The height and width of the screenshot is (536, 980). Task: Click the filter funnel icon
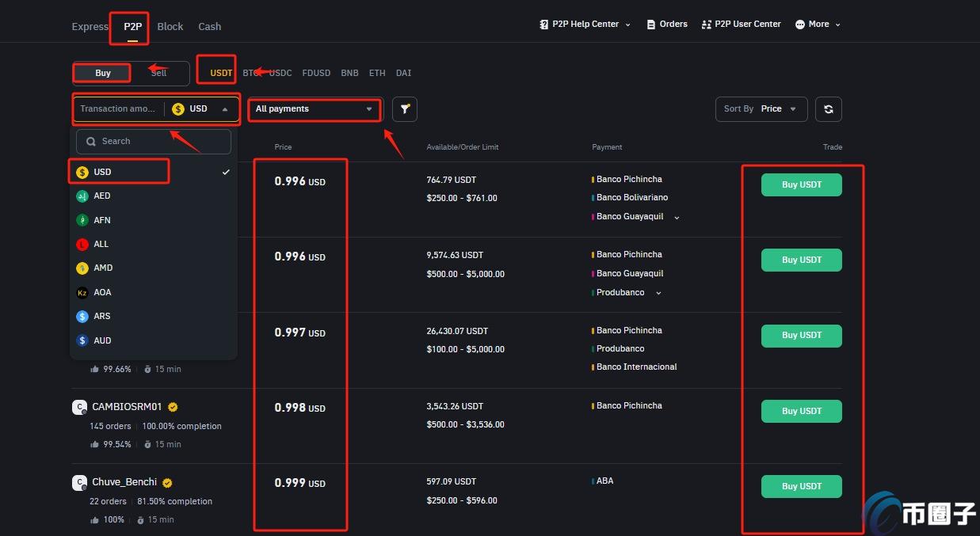(x=404, y=109)
